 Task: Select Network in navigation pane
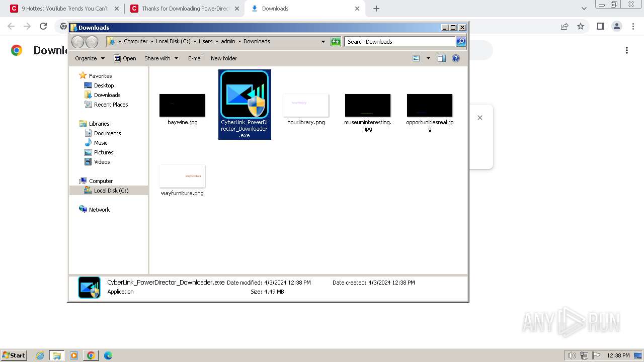[x=99, y=210]
